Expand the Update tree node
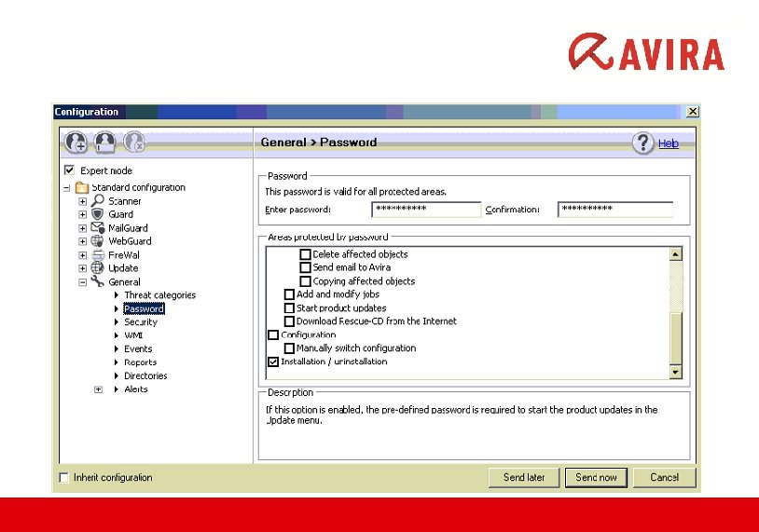The height and width of the screenshot is (532, 759). pos(83,268)
